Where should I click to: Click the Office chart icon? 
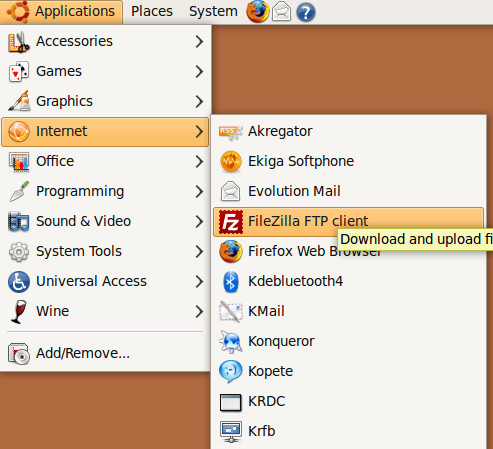coord(19,162)
